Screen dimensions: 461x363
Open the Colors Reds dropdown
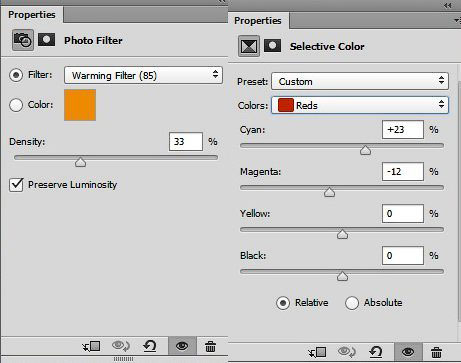tap(360, 105)
